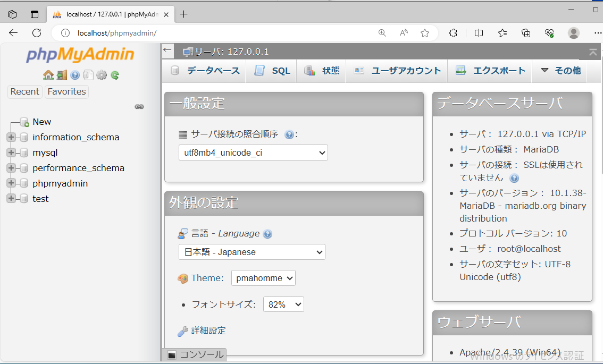Open phpMyAdmin documentation help icon in sidebar
Viewport: 603px width, 364px height.
point(75,75)
